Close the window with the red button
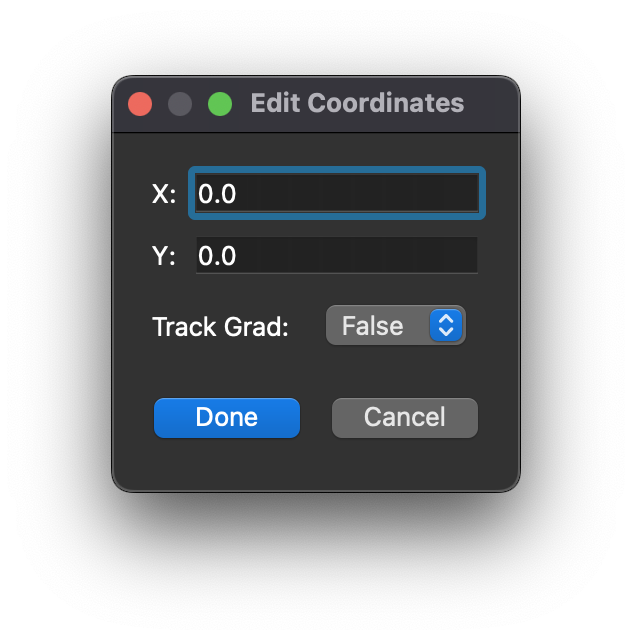The width and height of the screenshot is (632, 640). (140, 104)
